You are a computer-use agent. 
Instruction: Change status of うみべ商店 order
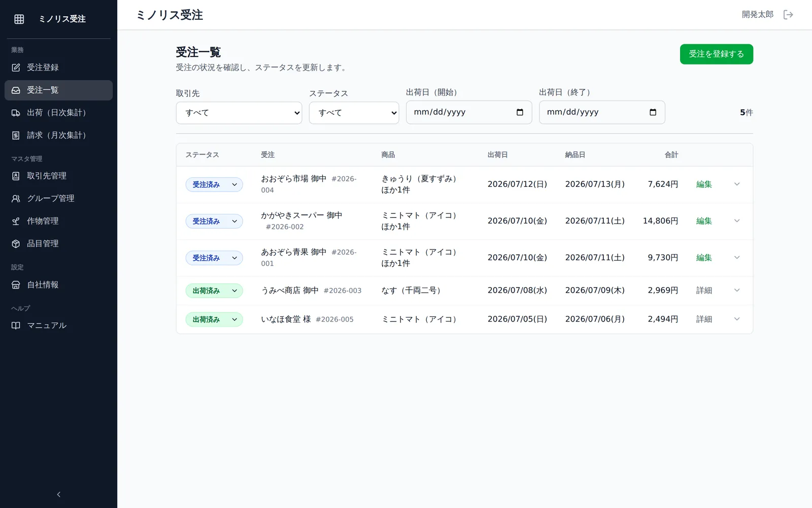pos(214,291)
